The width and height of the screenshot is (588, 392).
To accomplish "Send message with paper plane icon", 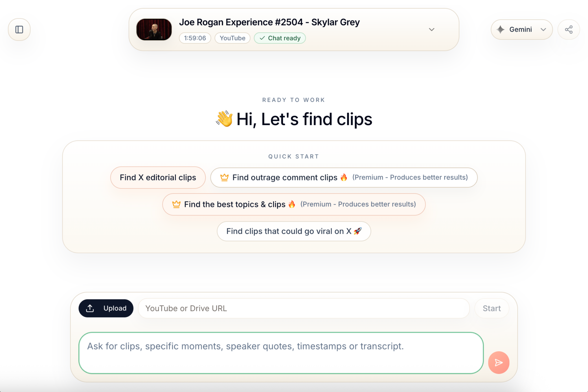I will [499, 363].
